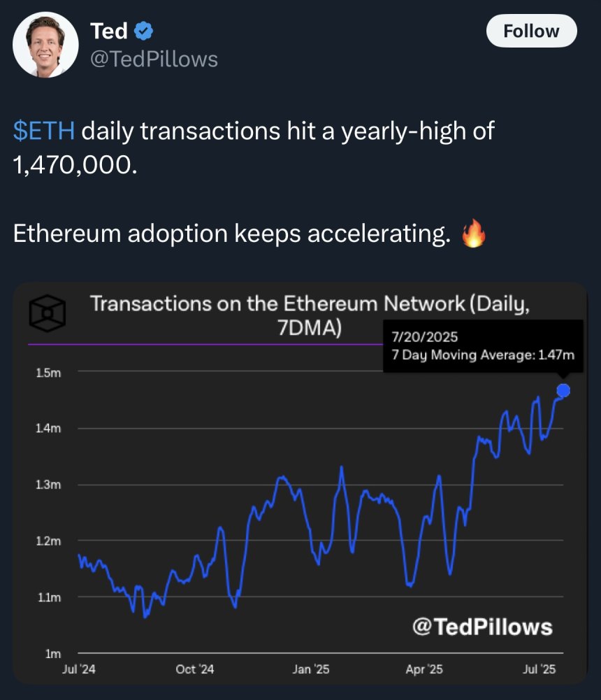Click the 1.1m y-axis label
Image resolution: width=601 pixels, height=700 pixels.
[x=48, y=597]
